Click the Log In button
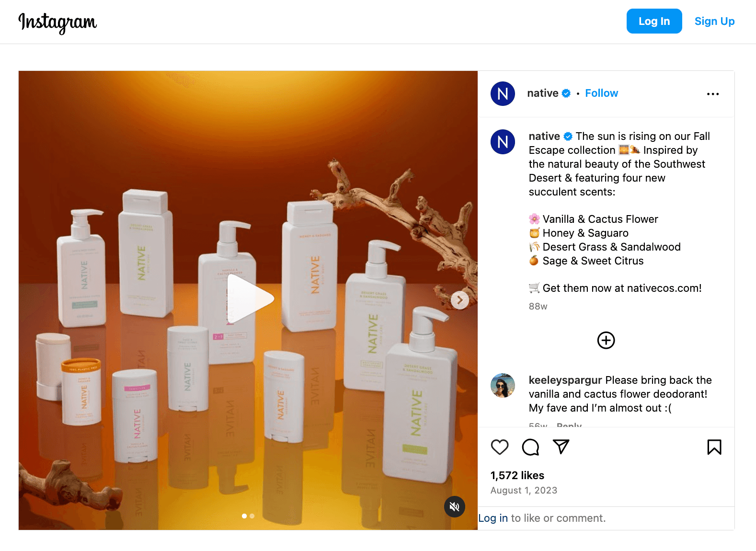Viewport: 756px width, 551px height. pos(654,21)
